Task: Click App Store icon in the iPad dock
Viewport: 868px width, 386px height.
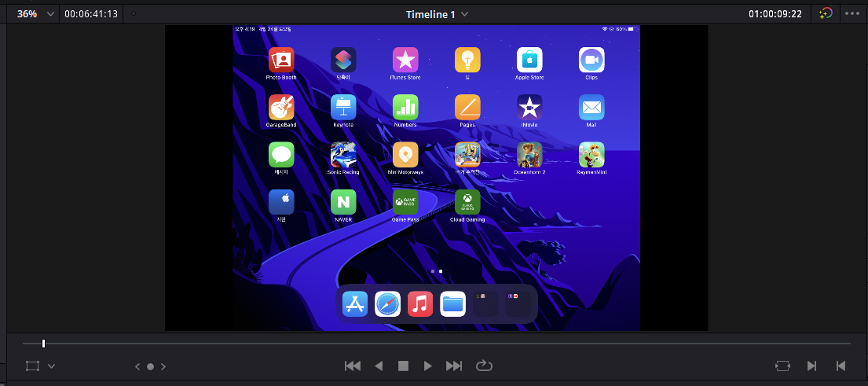Action: (355, 304)
